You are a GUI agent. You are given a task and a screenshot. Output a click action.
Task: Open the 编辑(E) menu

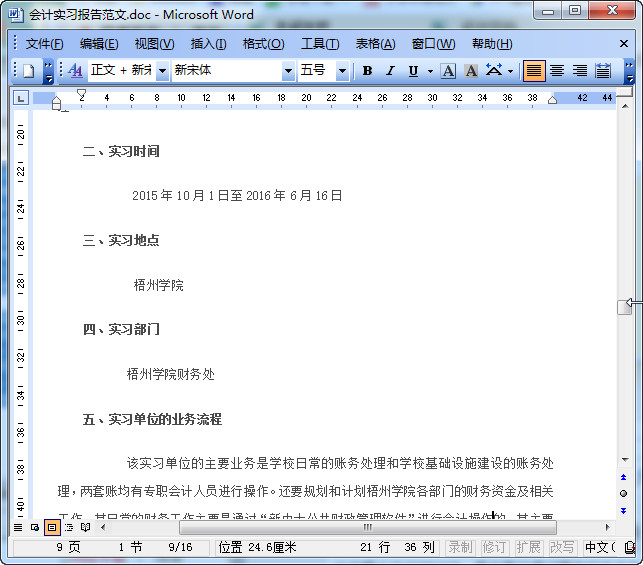(x=99, y=44)
